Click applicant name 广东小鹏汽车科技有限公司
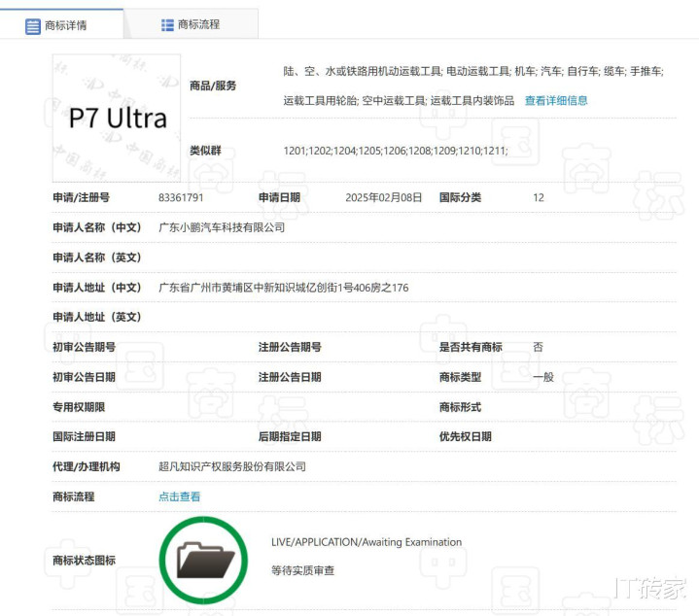The width and height of the screenshot is (699, 616). point(222,227)
